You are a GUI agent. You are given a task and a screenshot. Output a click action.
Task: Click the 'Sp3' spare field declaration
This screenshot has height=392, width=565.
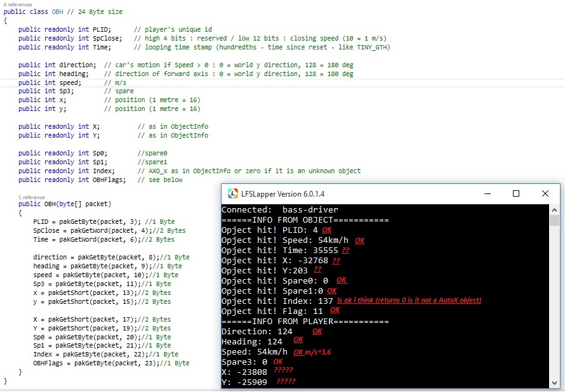tap(46, 91)
